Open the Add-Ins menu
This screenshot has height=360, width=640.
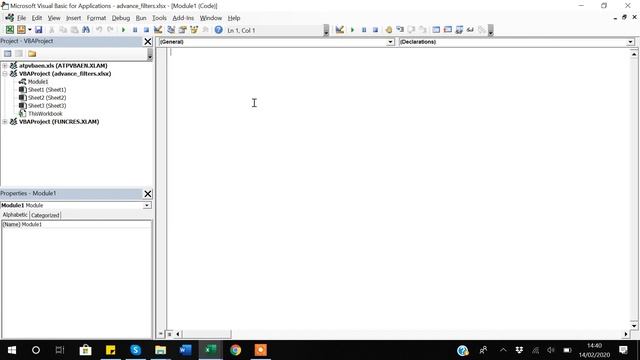[x=183, y=18]
